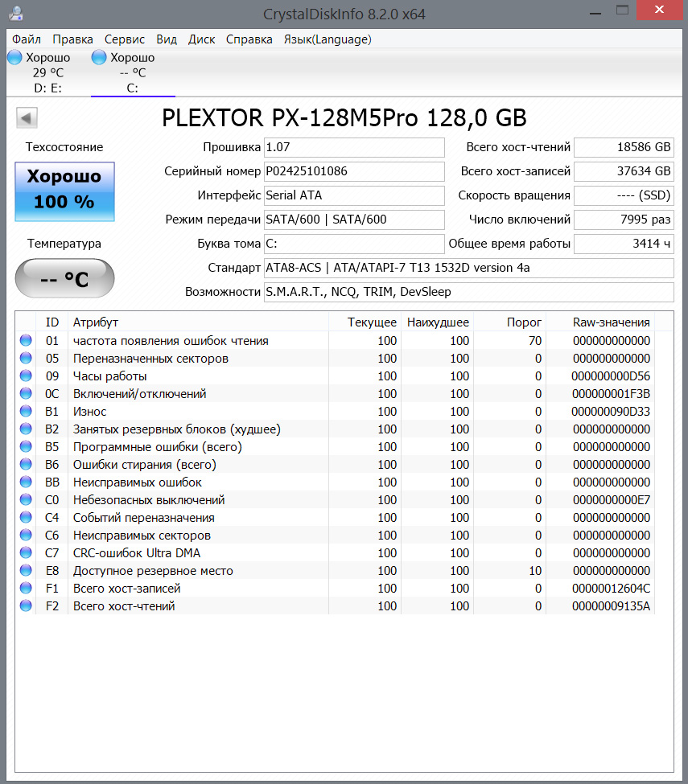Viewport: 688px width, 784px height.
Task: Select the Переназначенных секторов row
Action: pyautogui.click(x=335, y=358)
